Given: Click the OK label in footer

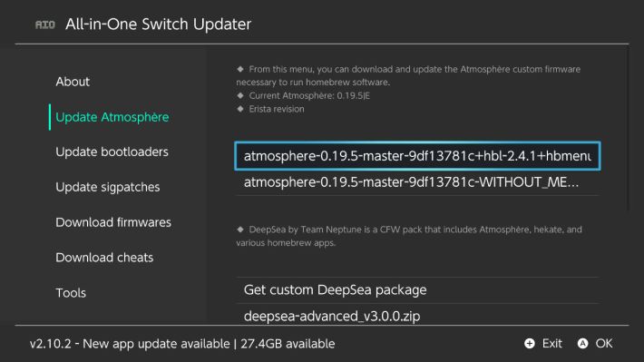Looking at the screenshot, I should (x=604, y=344).
